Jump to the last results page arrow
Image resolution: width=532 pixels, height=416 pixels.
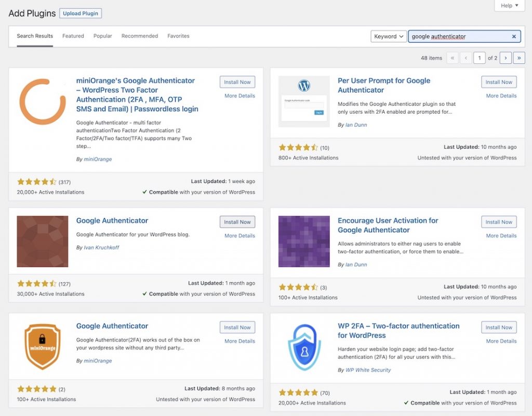pos(519,58)
